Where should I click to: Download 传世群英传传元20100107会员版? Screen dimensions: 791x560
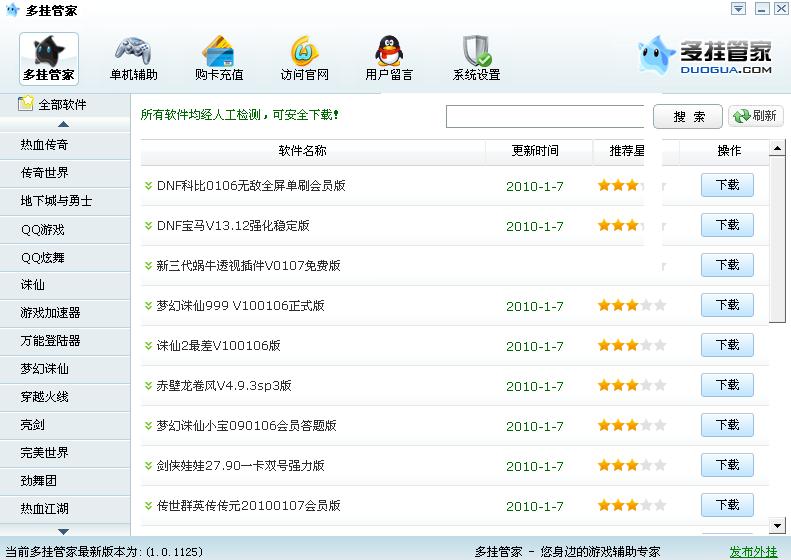(727, 505)
